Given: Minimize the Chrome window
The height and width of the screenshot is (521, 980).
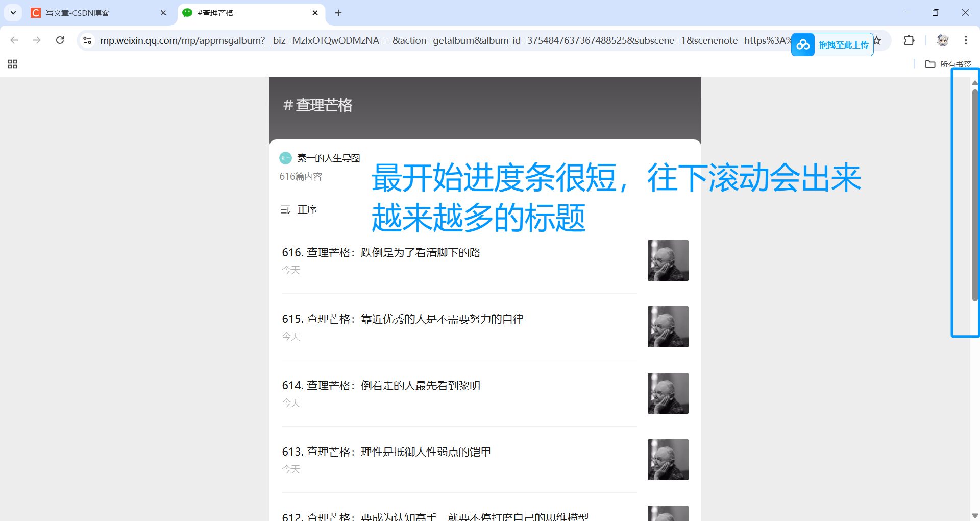Looking at the screenshot, I should [x=907, y=13].
